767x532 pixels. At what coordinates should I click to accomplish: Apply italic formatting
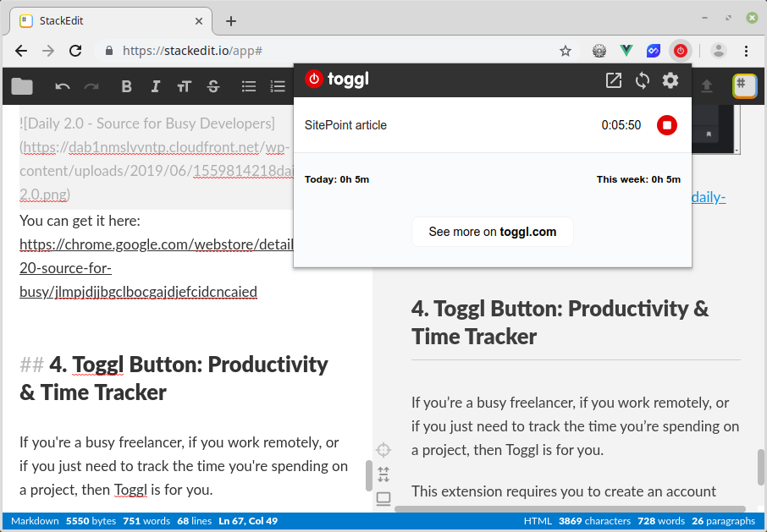tap(155, 85)
